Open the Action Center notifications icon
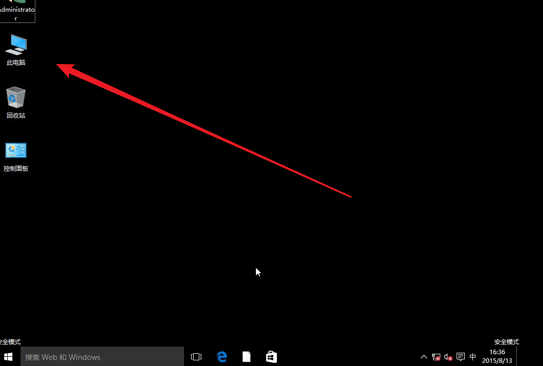Image resolution: width=543 pixels, height=366 pixels. coord(460,356)
